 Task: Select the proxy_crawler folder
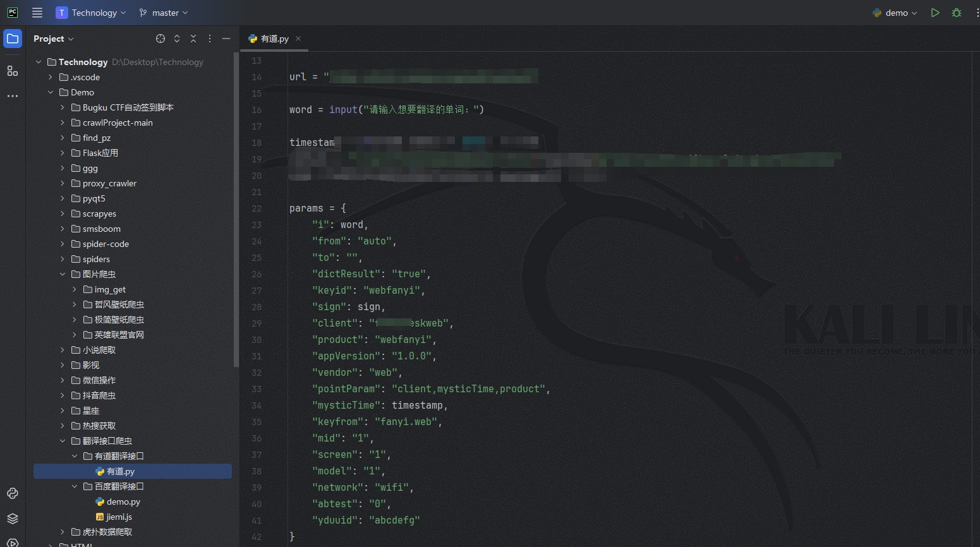point(104,183)
